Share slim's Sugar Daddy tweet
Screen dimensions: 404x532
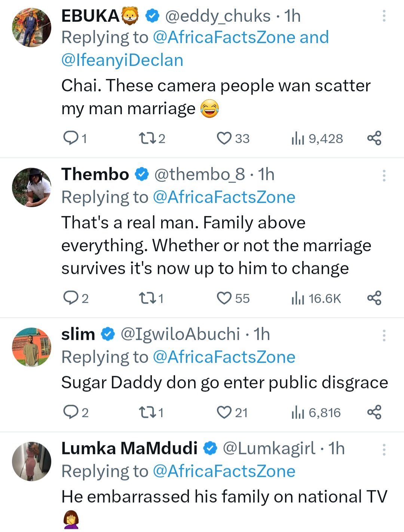pos(374,413)
